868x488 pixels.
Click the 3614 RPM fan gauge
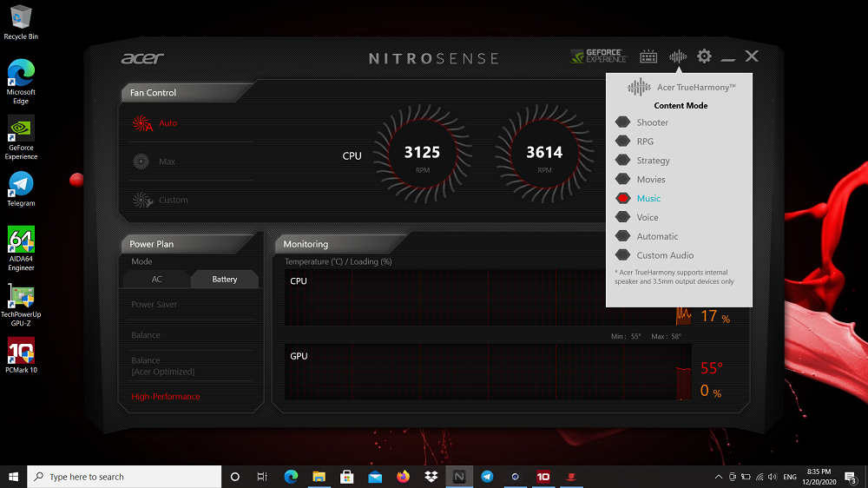pyautogui.click(x=544, y=154)
